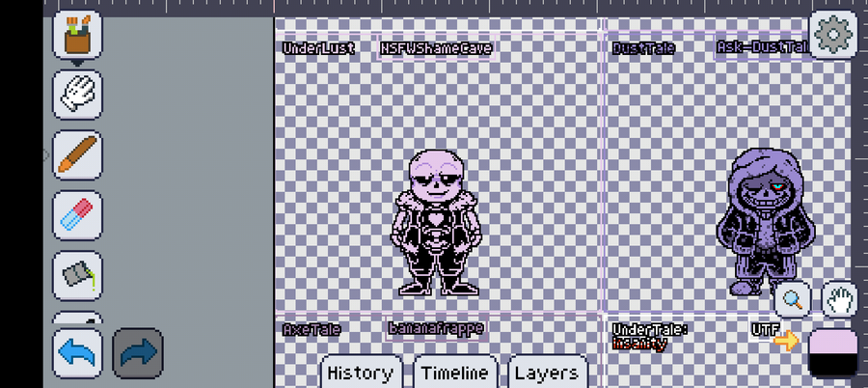Select the Eraser tool
This screenshot has width=868, height=388.
click(77, 215)
